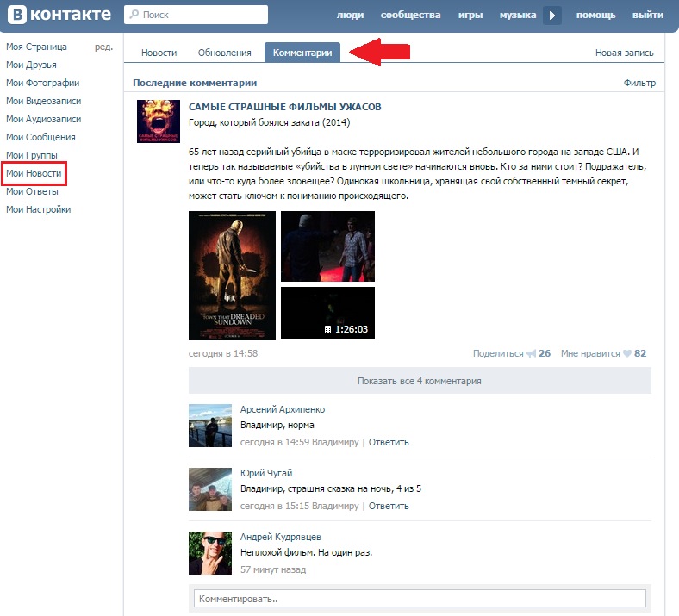
Task: Open Мои Сообщения
Action: [x=40, y=137]
